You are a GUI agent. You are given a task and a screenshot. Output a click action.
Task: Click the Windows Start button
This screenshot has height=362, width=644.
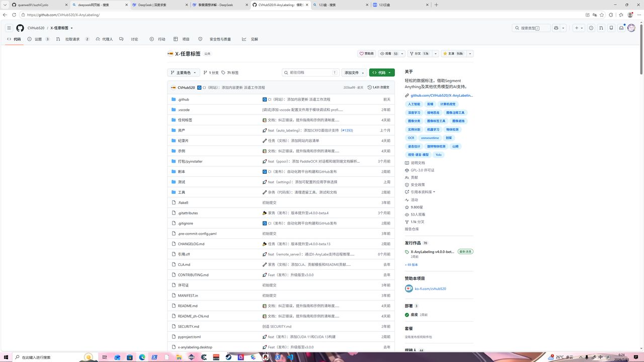coord(6,357)
